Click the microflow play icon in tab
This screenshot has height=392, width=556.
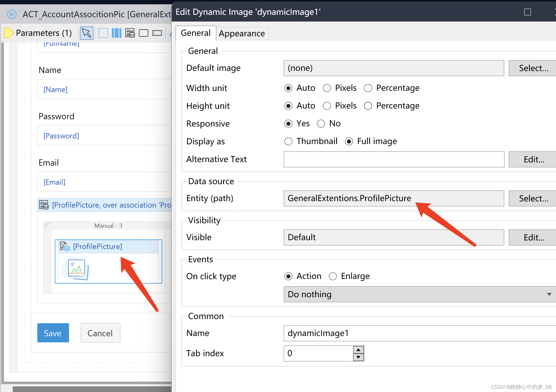pos(12,14)
